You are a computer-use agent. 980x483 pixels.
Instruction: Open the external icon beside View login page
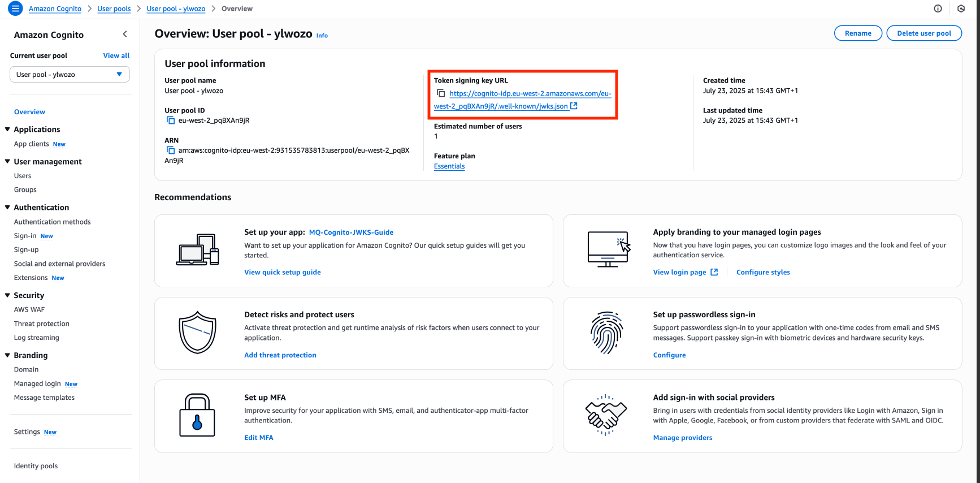point(714,272)
